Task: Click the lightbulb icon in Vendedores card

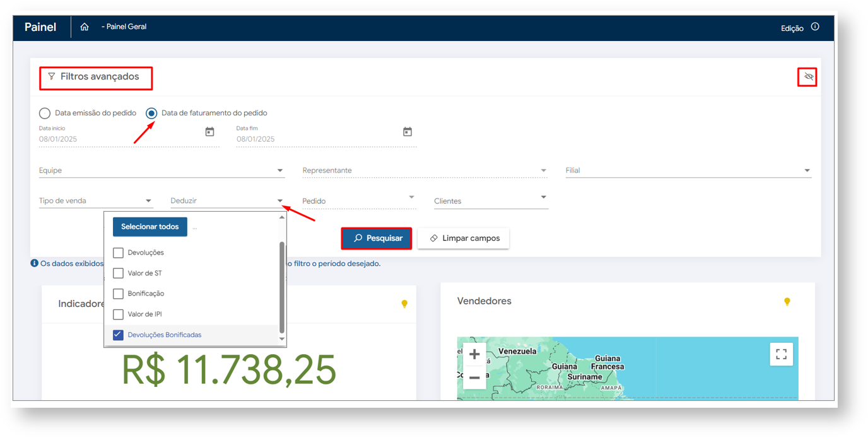Action: (787, 302)
